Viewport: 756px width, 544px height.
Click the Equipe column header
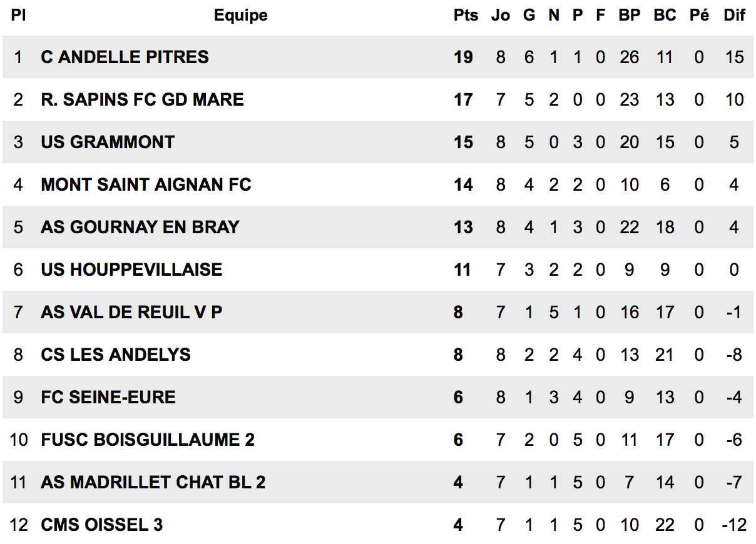coord(240,16)
